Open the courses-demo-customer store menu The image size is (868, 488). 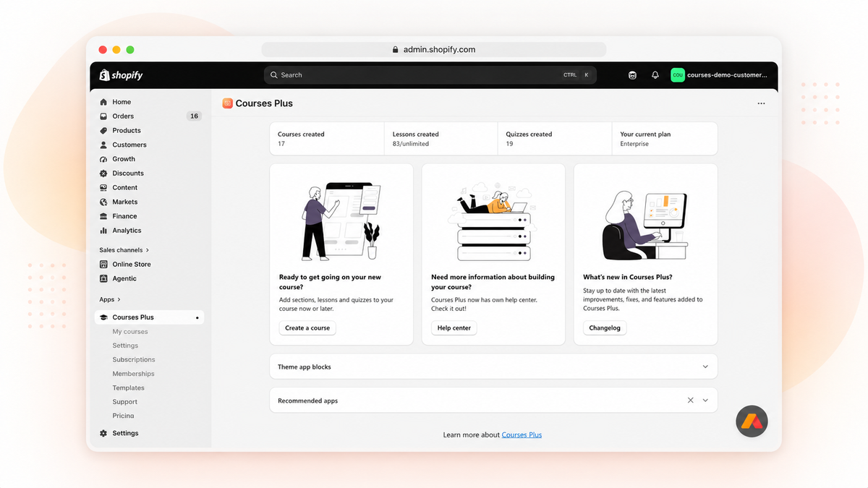pos(719,75)
